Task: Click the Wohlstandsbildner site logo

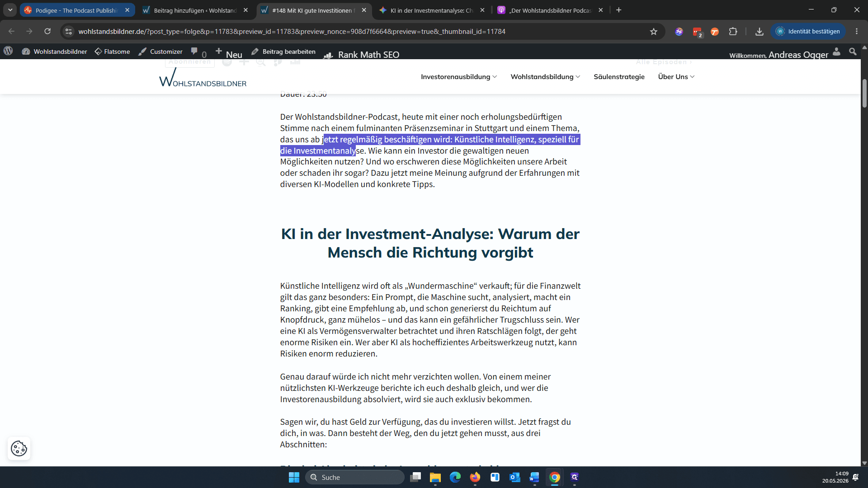Action: pyautogui.click(x=203, y=78)
